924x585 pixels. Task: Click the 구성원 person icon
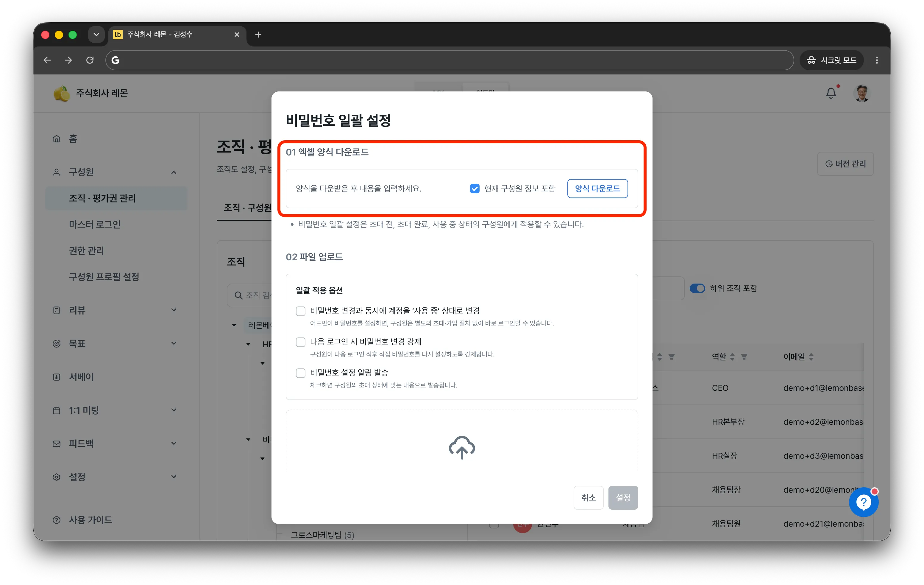pos(56,172)
